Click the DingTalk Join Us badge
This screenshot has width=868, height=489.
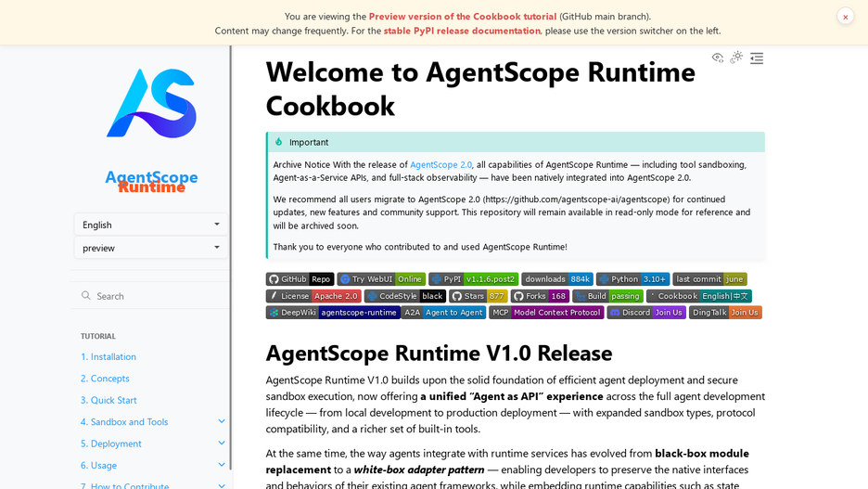[x=725, y=313]
